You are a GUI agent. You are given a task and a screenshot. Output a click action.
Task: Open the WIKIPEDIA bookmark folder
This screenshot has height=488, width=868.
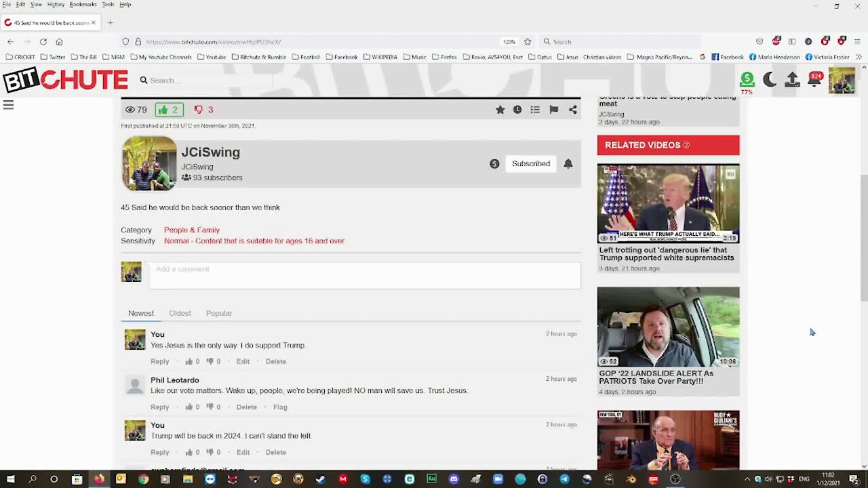380,57
